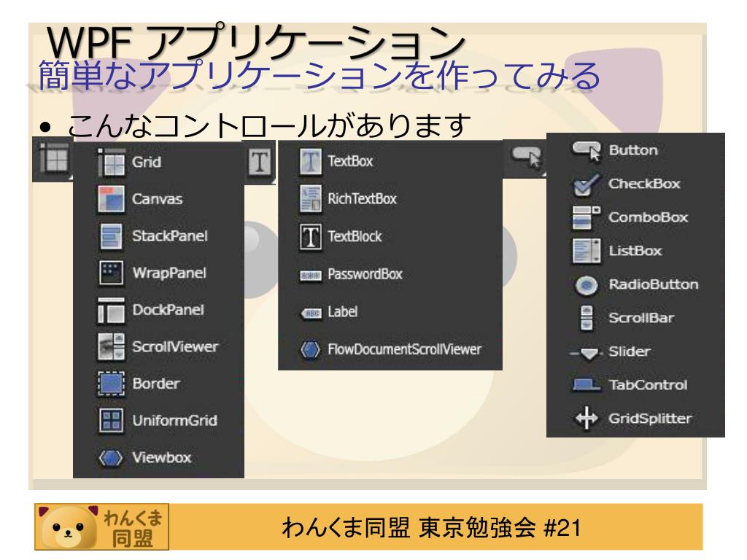Screen dimensions: 747x560
Task: Select the RadioButton control icon
Action: pyautogui.click(x=587, y=285)
